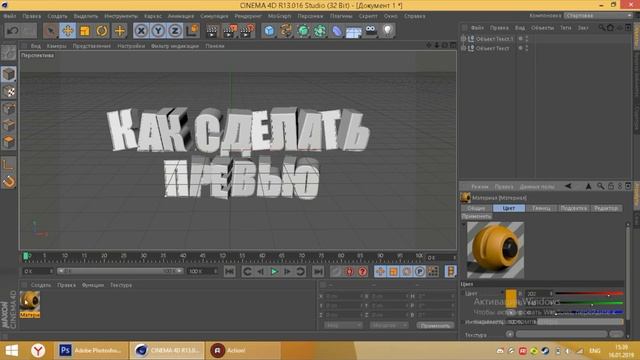Click the recent tool plus icon
640x360 pixels.
point(119,31)
